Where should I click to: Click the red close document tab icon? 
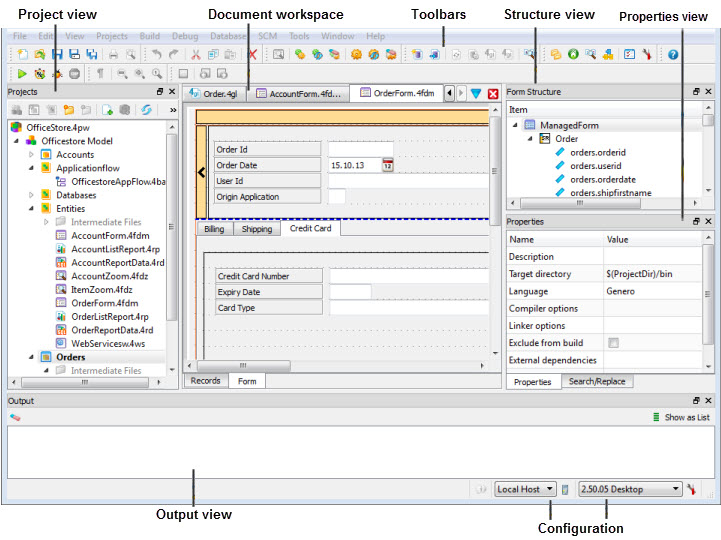(x=492, y=94)
